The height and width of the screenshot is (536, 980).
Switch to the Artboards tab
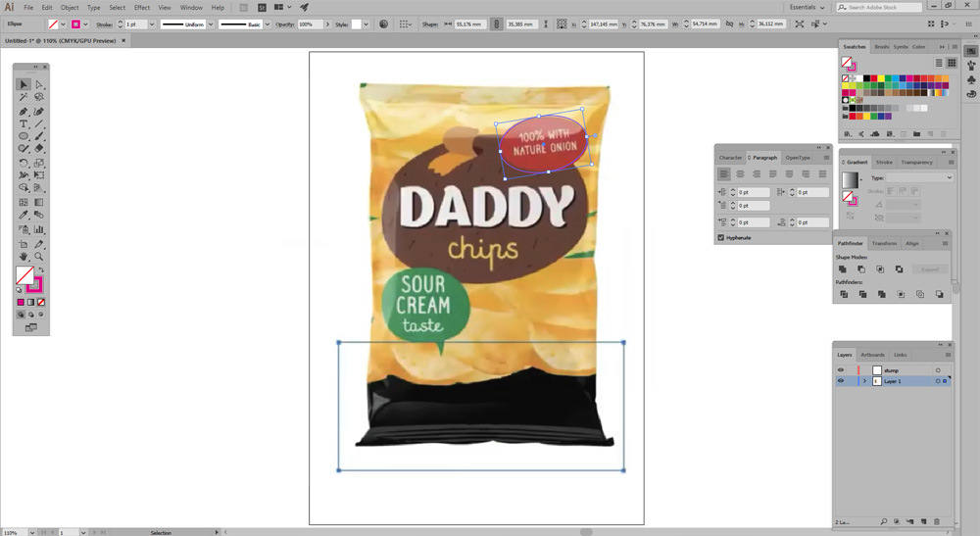[872, 355]
